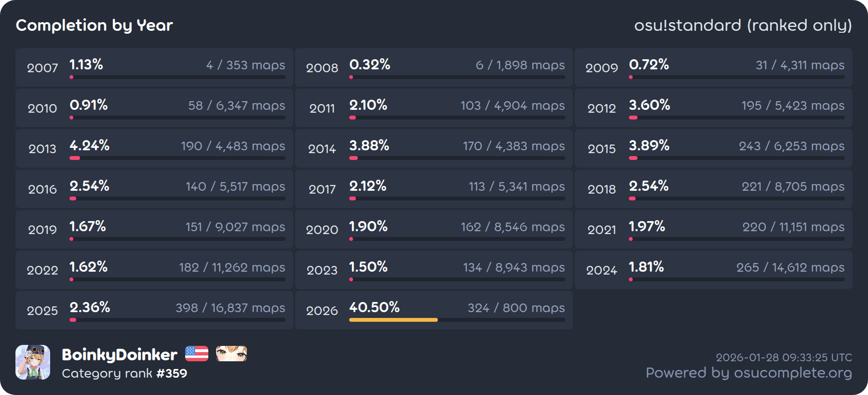Click the 2015 year card
The width and height of the screenshot is (868, 395).
pos(714,148)
